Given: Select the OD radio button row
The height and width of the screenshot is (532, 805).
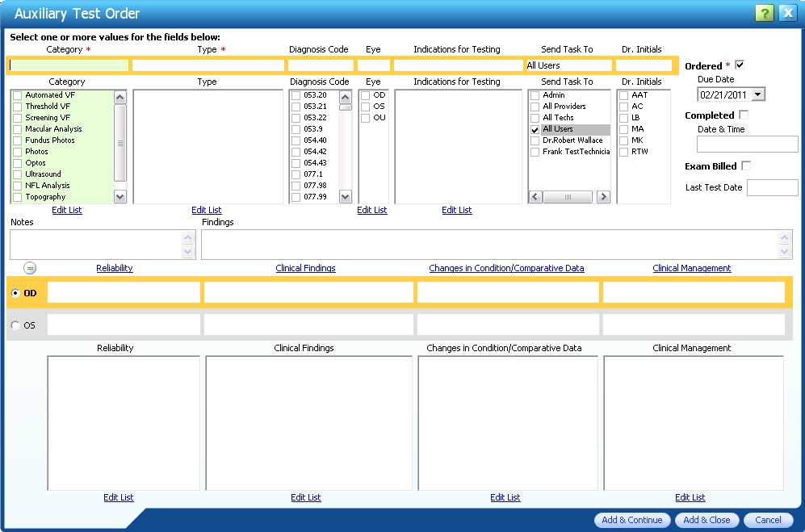Looking at the screenshot, I should (15, 293).
